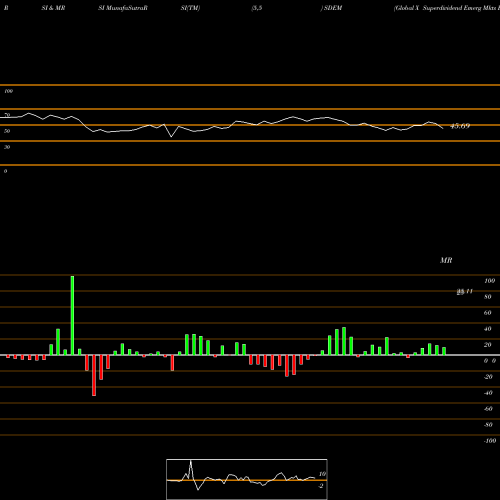The image size is (500, 500).
Task: Click the 'SI(TM)' header label
Action: click(190, 8)
